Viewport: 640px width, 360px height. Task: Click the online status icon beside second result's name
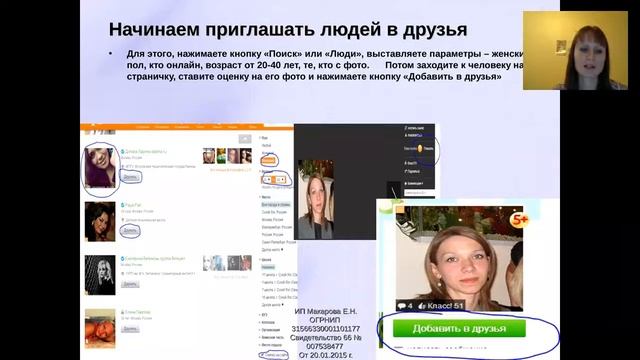(x=122, y=205)
